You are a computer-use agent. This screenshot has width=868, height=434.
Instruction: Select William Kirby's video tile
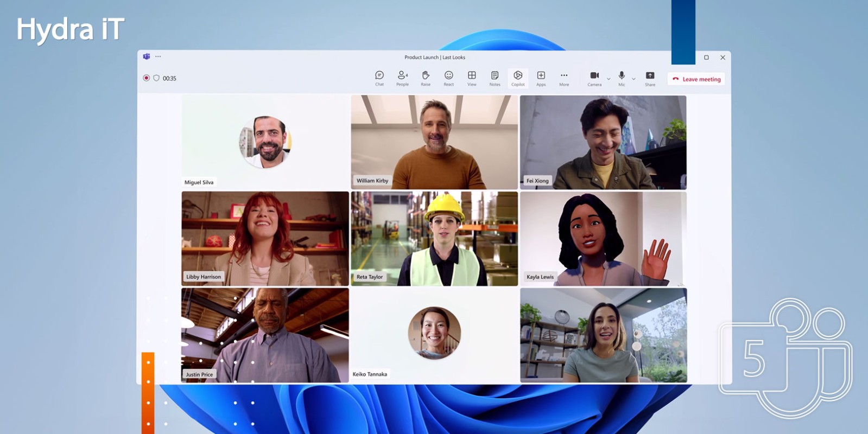(434, 142)
